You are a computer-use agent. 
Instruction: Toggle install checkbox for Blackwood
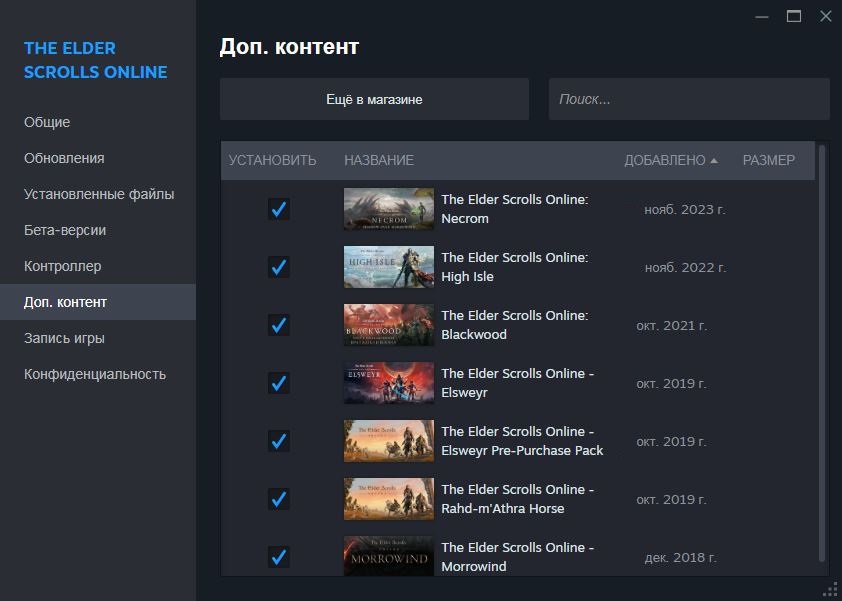click(279, 325)
